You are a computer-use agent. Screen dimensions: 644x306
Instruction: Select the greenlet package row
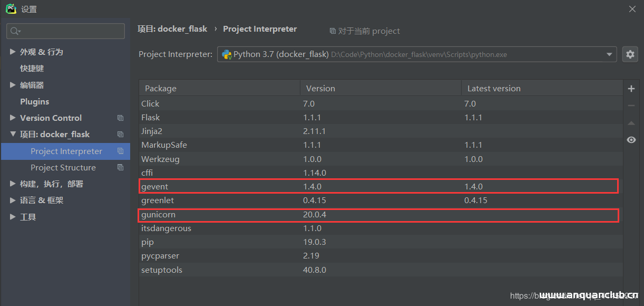[380, 200]
